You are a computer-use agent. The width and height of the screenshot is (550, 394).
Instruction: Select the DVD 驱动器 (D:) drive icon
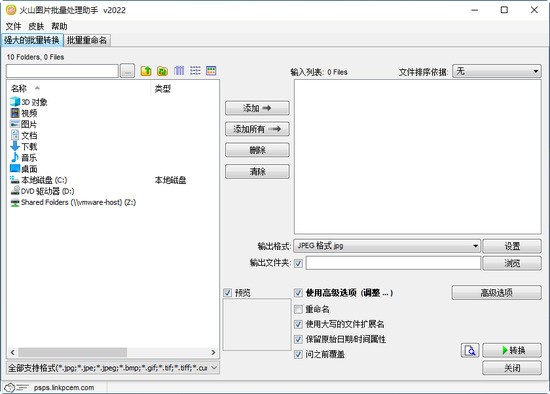[x=15, y=191]
